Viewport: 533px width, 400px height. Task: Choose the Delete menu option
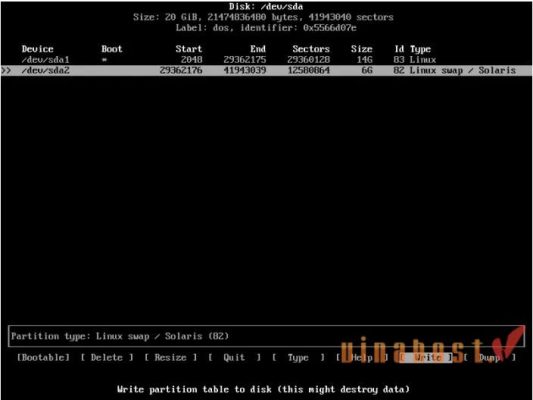107,358
